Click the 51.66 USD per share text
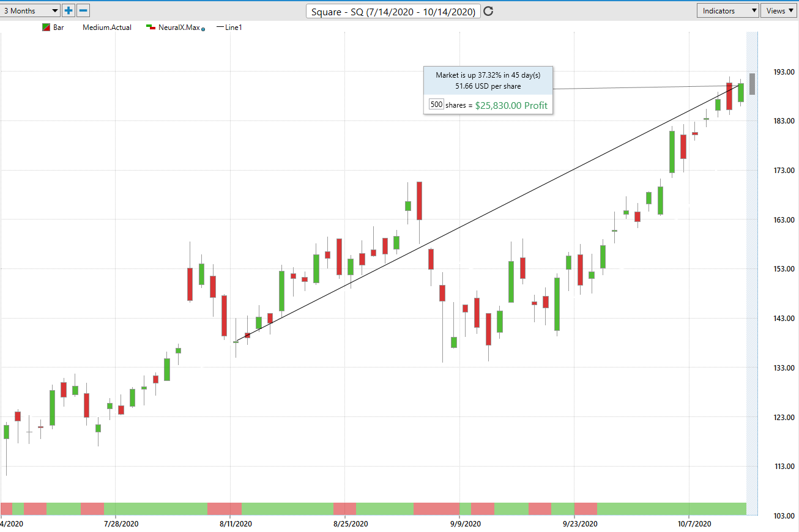This screenshot has height=532, width=799. click(x=488, y=86)
